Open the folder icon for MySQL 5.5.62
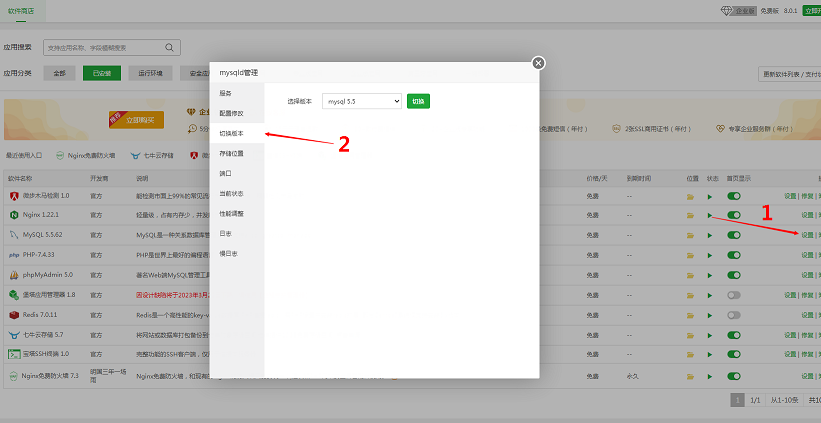This screenshot has width=821, height=423. 690,235
